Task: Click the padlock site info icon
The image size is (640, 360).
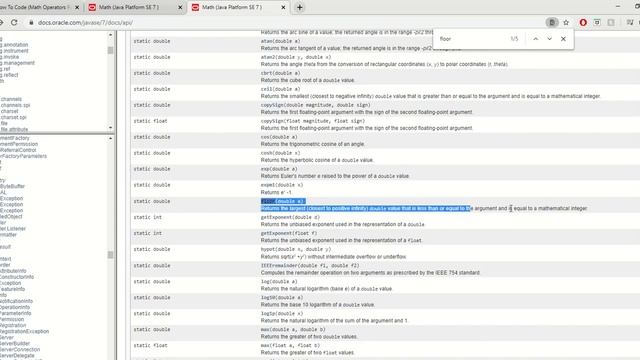Action: coord(31,22)
